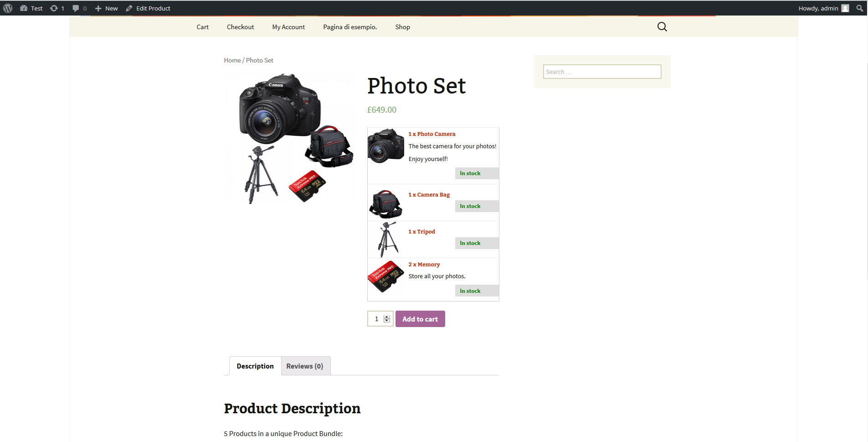Switch to the Description tab
868x442 pixels.
255,366
